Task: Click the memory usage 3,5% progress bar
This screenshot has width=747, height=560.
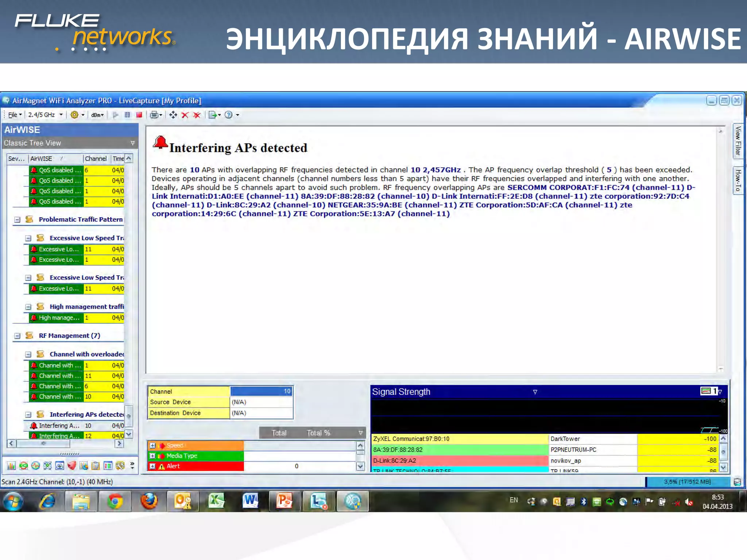Action: click(688, 482)
